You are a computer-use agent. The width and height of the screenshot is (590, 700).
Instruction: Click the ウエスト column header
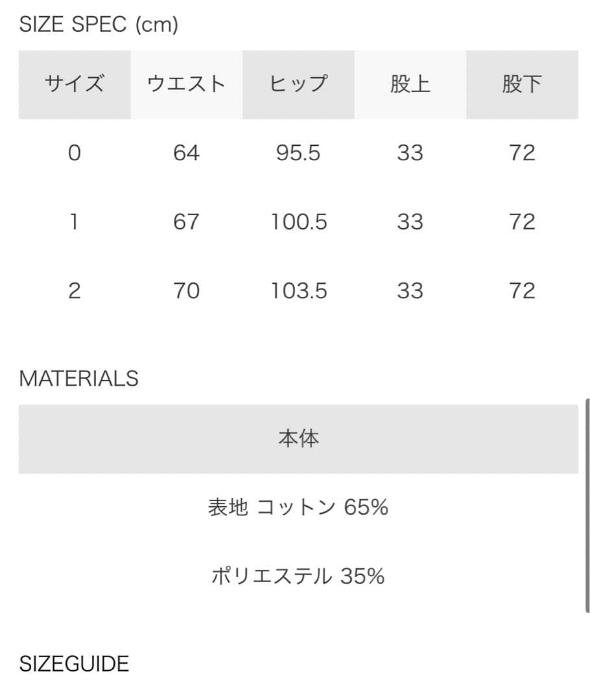coord(187,84)
